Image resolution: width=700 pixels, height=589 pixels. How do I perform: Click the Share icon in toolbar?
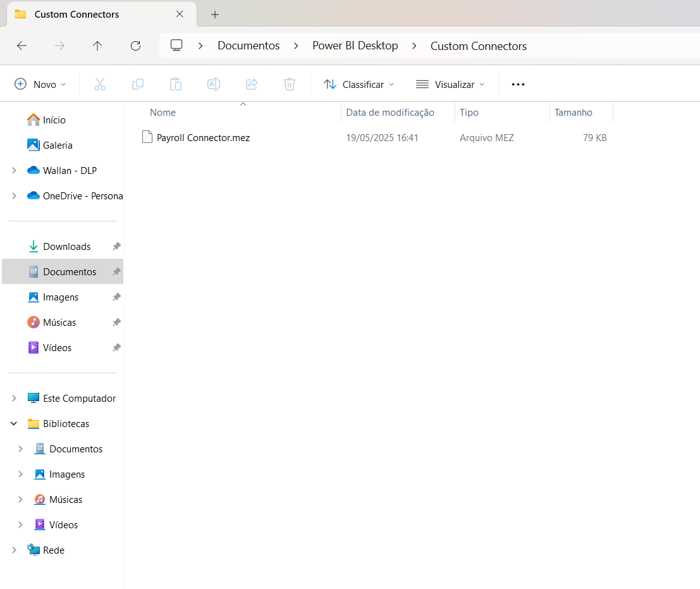252,84
